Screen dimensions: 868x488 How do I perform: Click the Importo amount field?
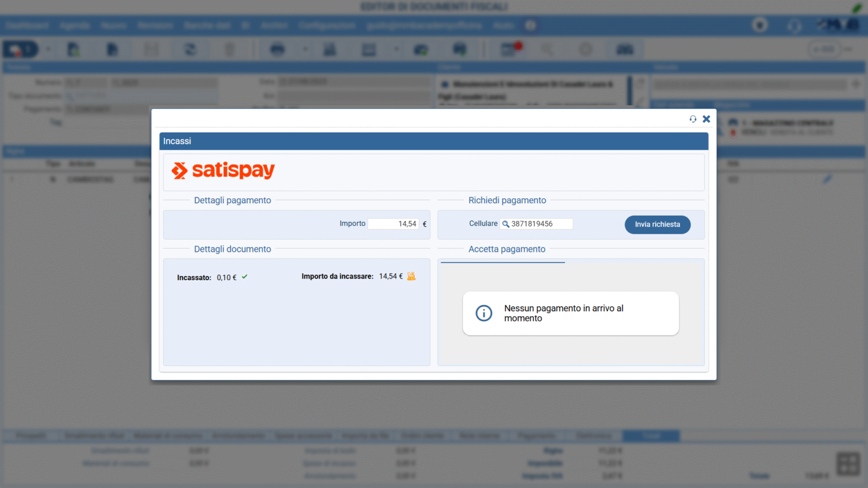point(393,224)
